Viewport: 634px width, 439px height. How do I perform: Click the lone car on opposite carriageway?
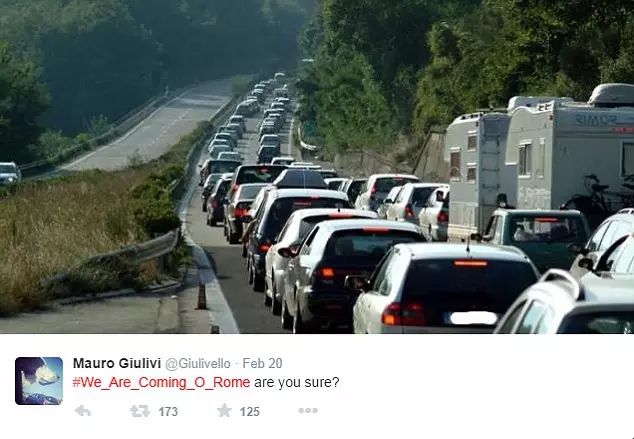9,173
